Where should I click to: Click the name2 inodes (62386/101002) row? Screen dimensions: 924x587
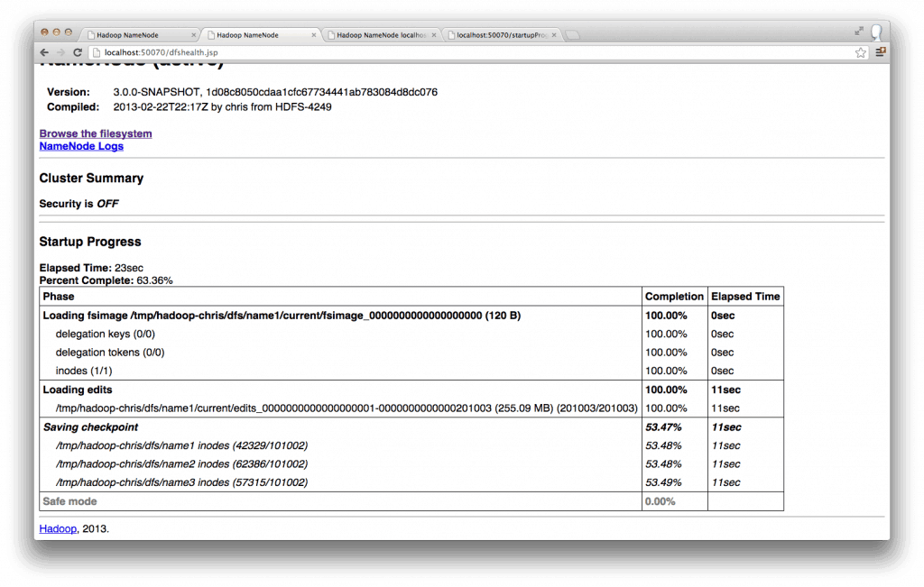tap(181, 464)
